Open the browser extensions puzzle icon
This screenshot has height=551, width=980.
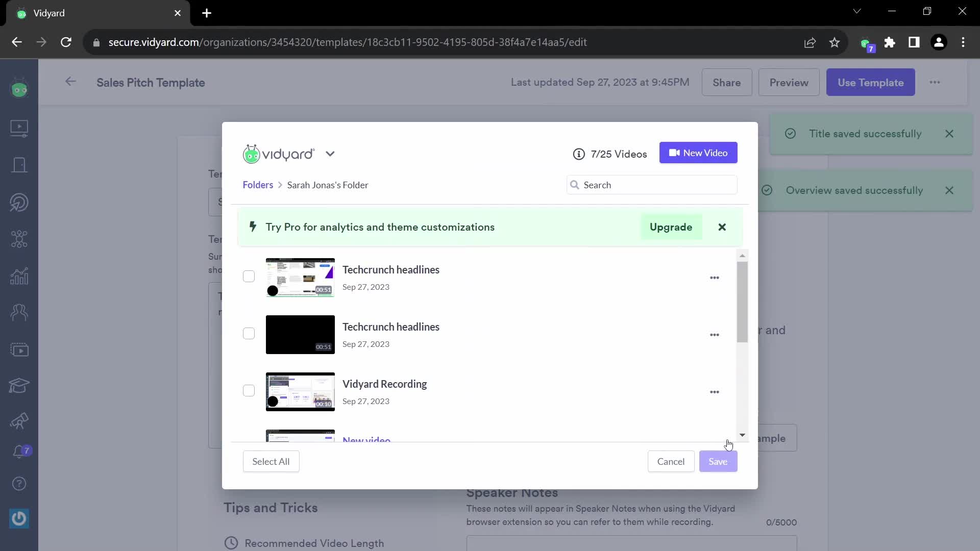tap(890, 42)
